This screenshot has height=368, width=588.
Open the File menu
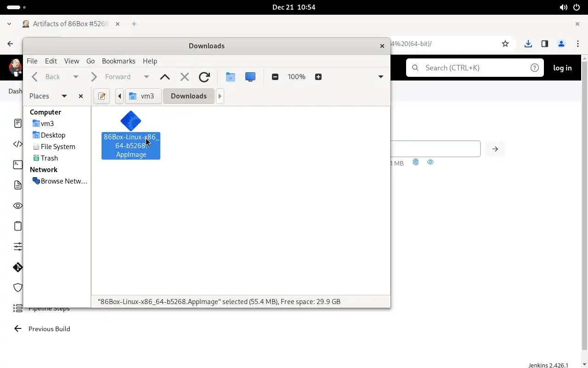point(32,61)
